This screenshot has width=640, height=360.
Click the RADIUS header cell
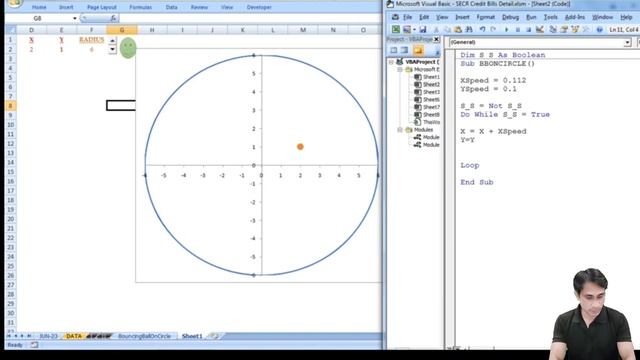click(91, 40)
